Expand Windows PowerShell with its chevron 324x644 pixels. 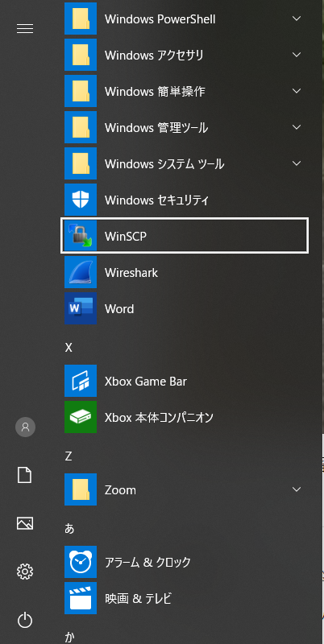pyautogui.click(x=297, y=19)
